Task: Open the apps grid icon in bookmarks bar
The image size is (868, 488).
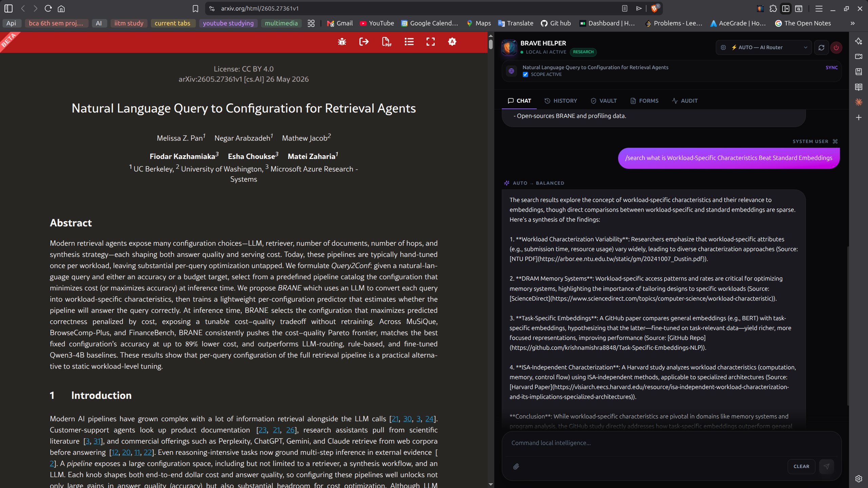Action: coord(311,23)
